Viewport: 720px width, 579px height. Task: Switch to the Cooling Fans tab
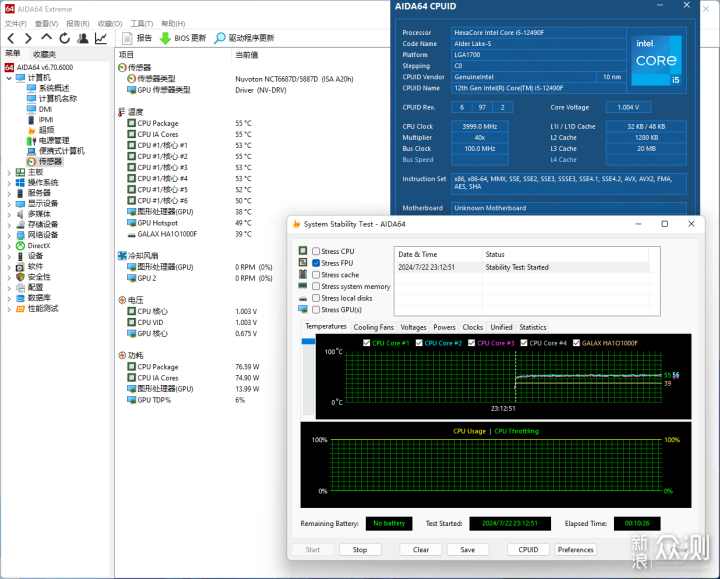(373, 327)
